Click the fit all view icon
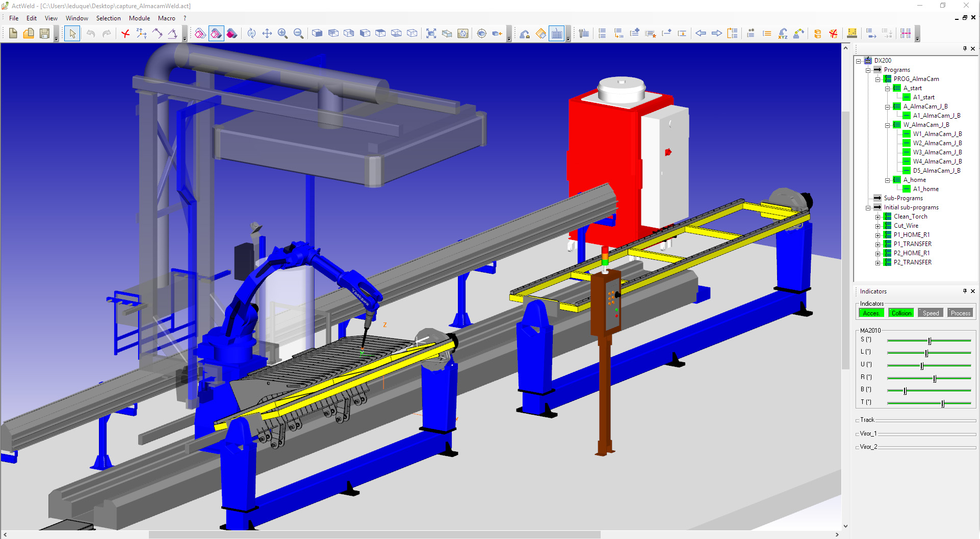Viewport: 980px width, 539px height. click(x=431, y=34)
